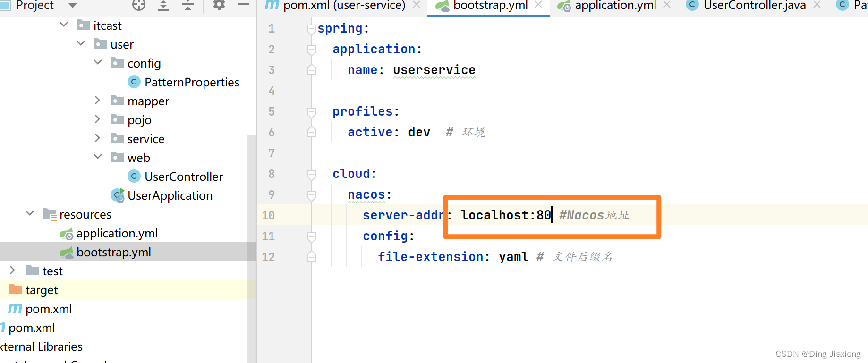Select bootstrap.yml in project tree
Image resolution: width=868 pixels, height=363 pixels.
coord(114,252)
